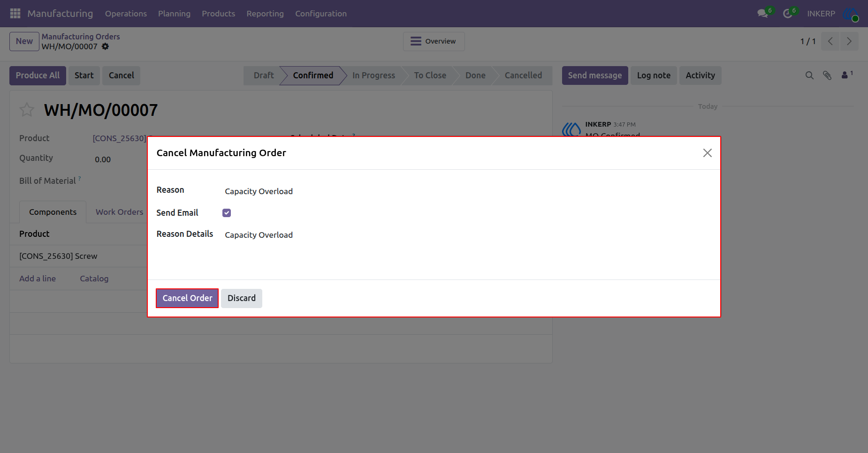
Task: Open the Manufacturing Orders breadcrumb
Action: pos(81,37)
